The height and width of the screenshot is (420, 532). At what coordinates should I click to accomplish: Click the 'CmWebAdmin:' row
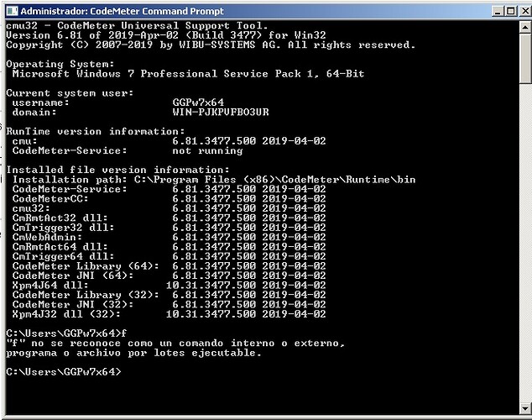tap(169, 237)
